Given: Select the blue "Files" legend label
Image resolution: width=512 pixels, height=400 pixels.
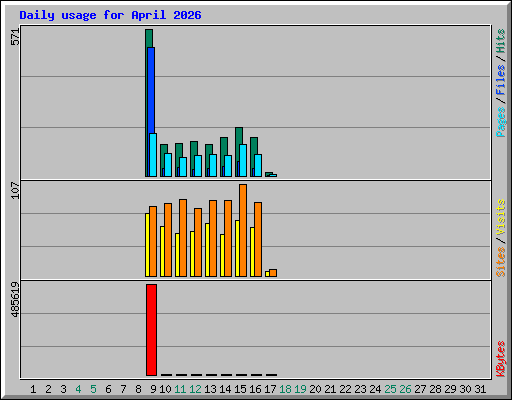Looking at the screenshot, I should [501, 80].
